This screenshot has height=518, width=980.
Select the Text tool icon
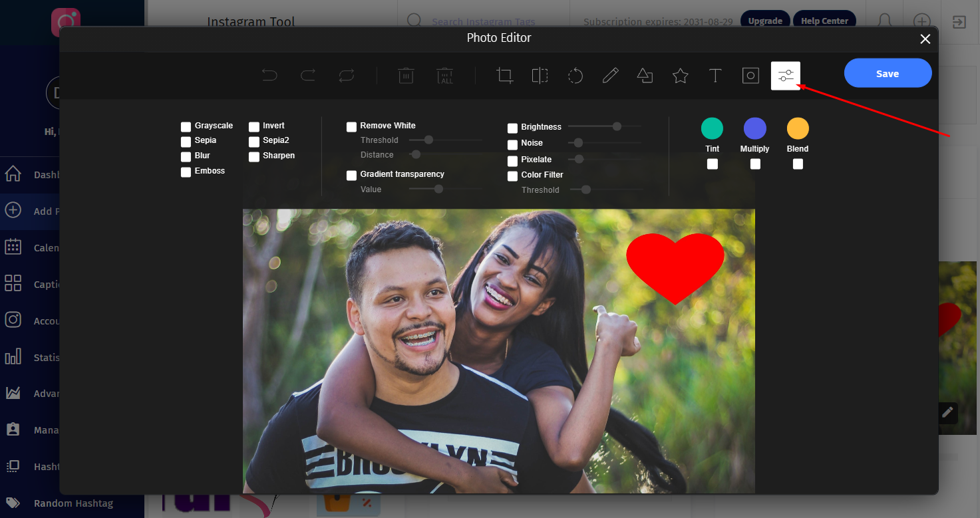point(715,76)
